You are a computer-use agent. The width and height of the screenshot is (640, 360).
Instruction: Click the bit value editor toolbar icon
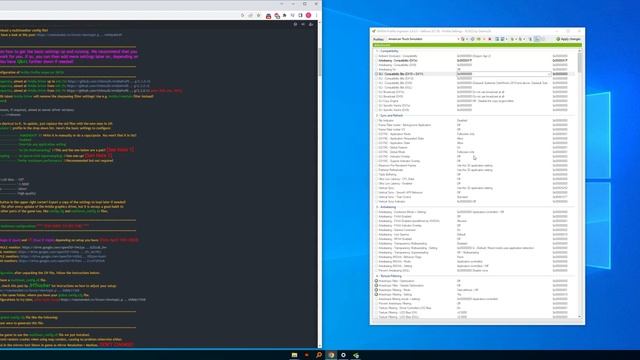coord(530,39)
